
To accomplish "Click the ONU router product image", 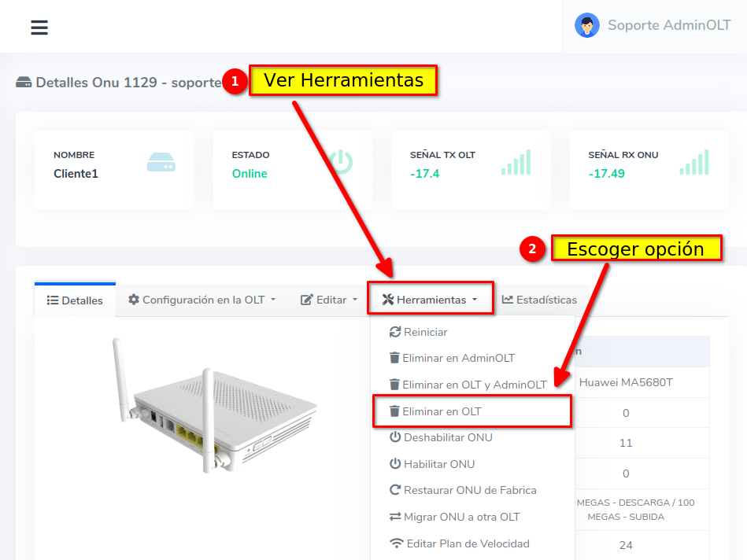I will tap(213, 405).
